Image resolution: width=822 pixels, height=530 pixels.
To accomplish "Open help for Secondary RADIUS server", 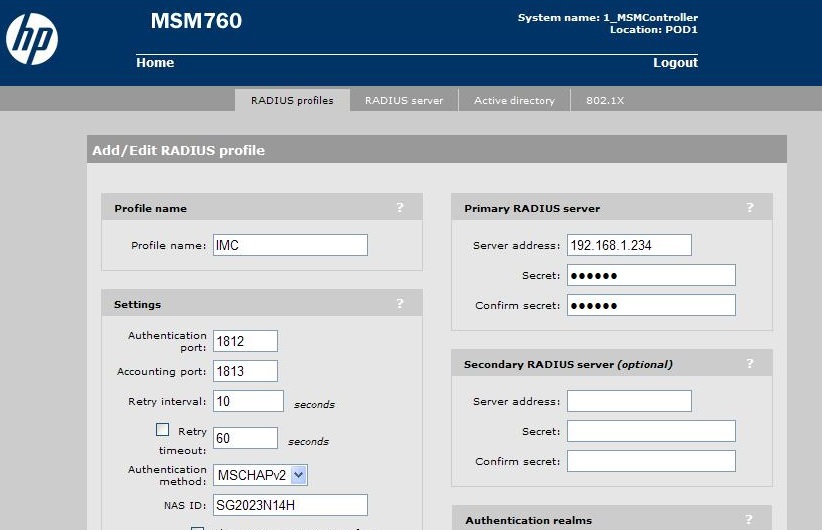I will (750, 364).
